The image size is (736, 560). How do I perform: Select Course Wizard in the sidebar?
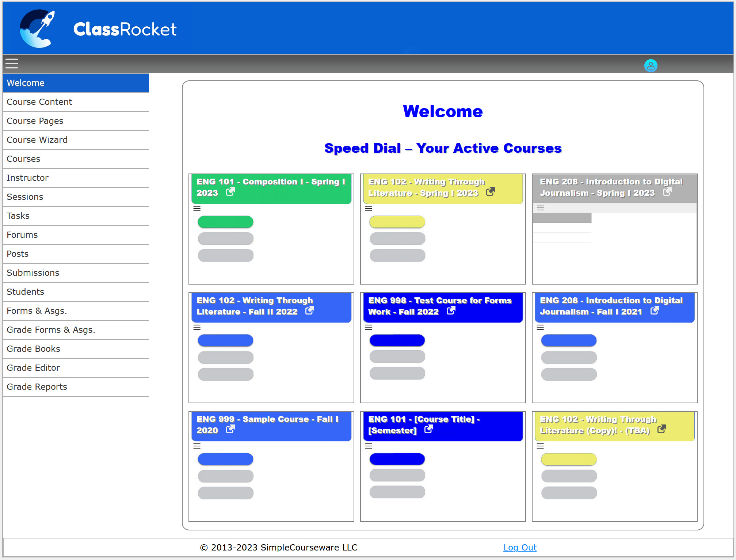pos(37,140)
